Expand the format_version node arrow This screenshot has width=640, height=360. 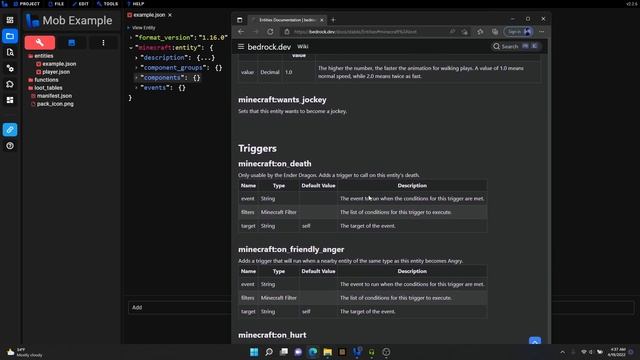pos(131,38)
